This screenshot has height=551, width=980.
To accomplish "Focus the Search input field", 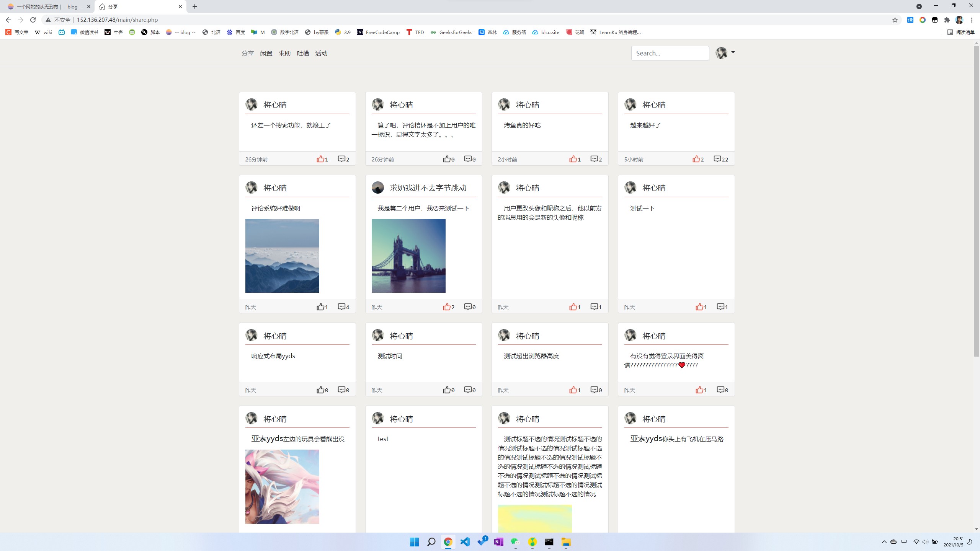I will click(670, 53).
